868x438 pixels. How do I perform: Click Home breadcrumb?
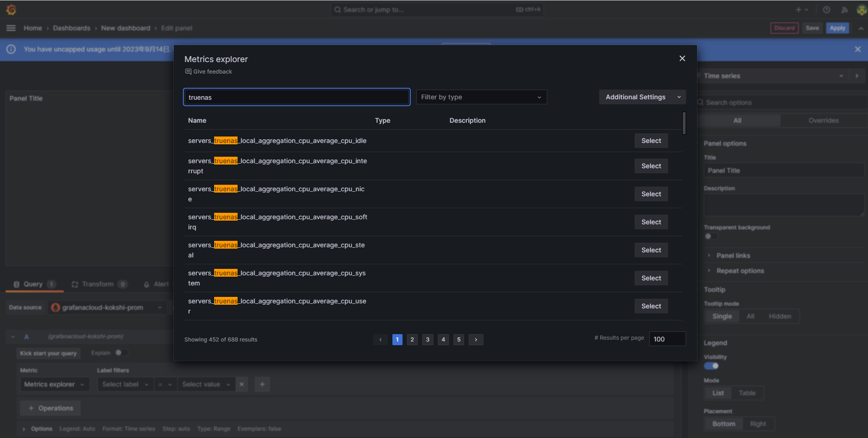33,28
